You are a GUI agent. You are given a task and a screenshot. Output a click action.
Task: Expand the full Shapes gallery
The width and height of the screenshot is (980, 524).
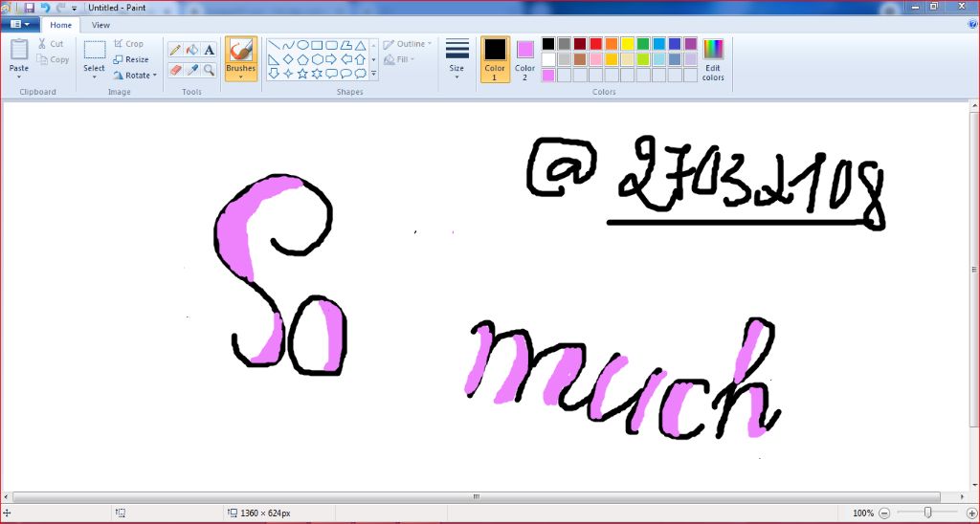click(374, 74)
